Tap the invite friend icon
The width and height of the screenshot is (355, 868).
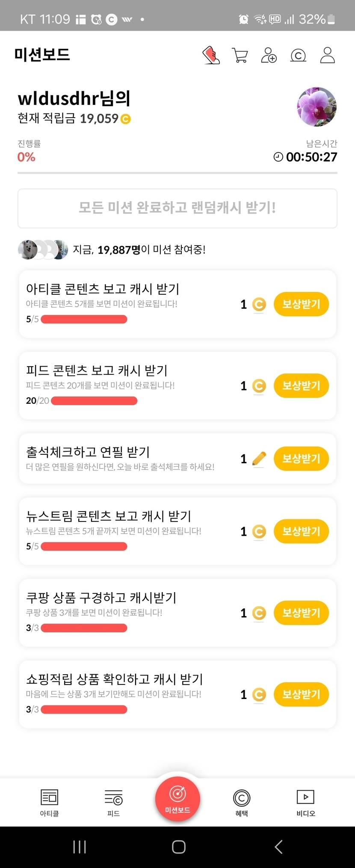click(x=269, y=55)
